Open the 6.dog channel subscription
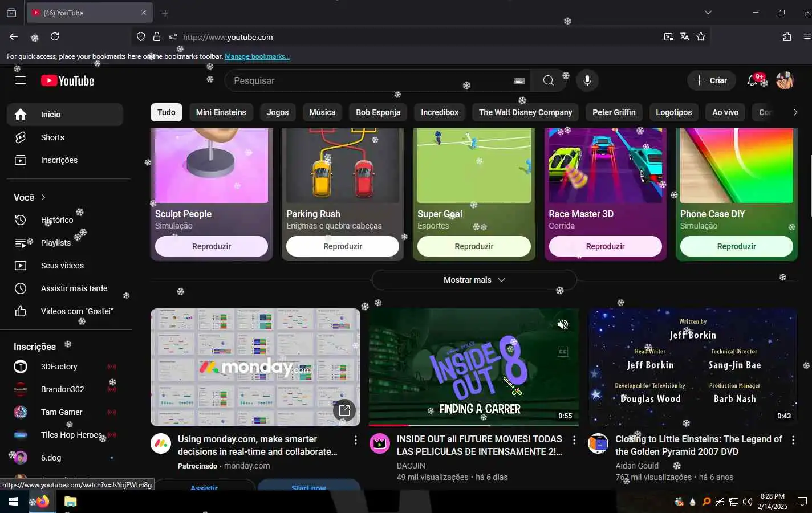 pos(65,458)
